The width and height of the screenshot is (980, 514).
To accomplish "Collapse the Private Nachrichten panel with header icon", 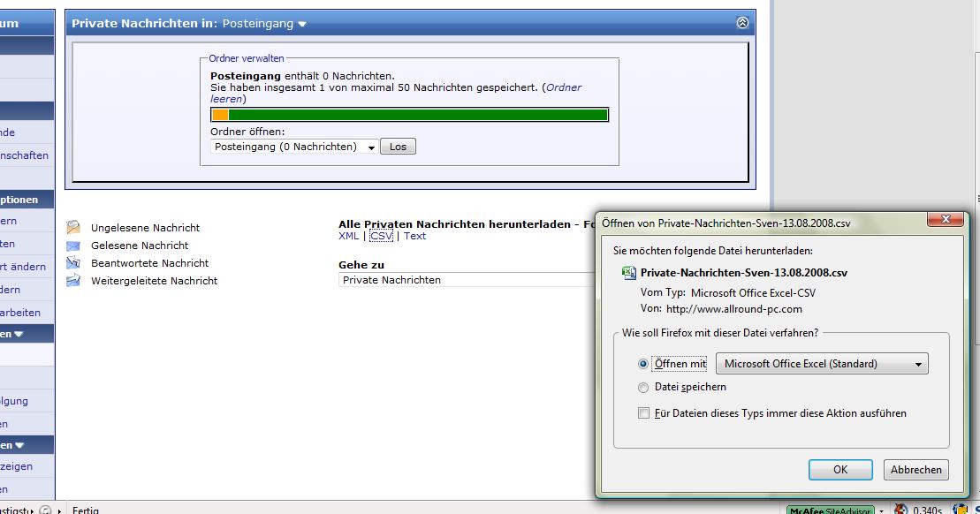I will point(742,23).
